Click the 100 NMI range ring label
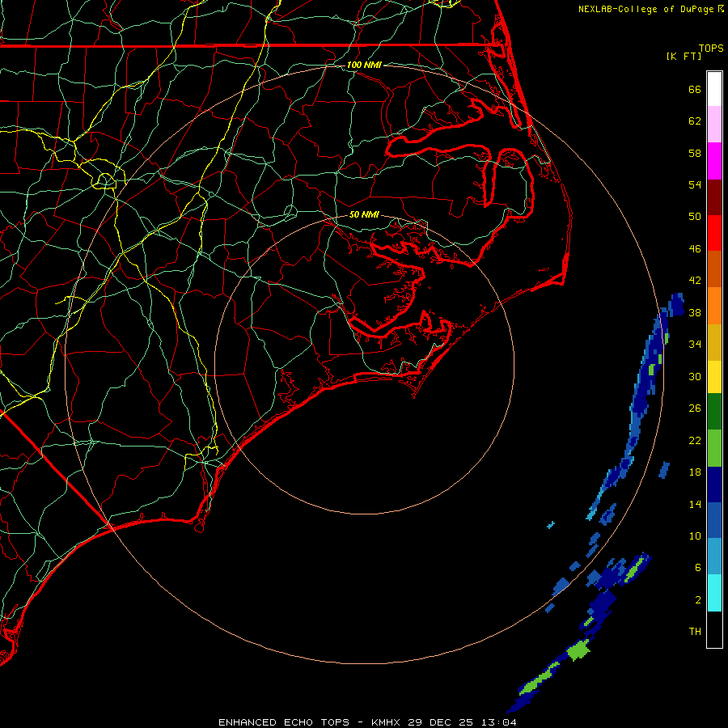Viewport: 728px width, 728px height. click(x=364, y=65)
